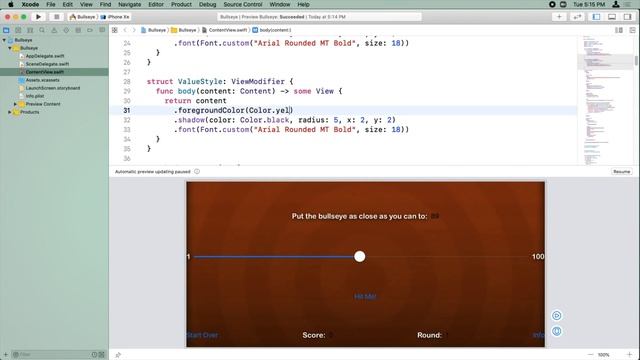Choose the iPhone Xs destination
Viewport: 640px width, 360px height.
116,17
